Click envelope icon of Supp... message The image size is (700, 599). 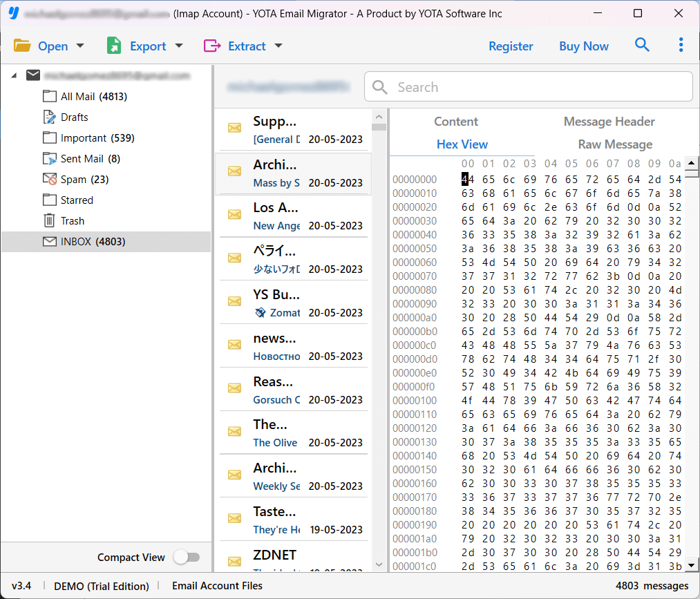click(x=234, y=128)
